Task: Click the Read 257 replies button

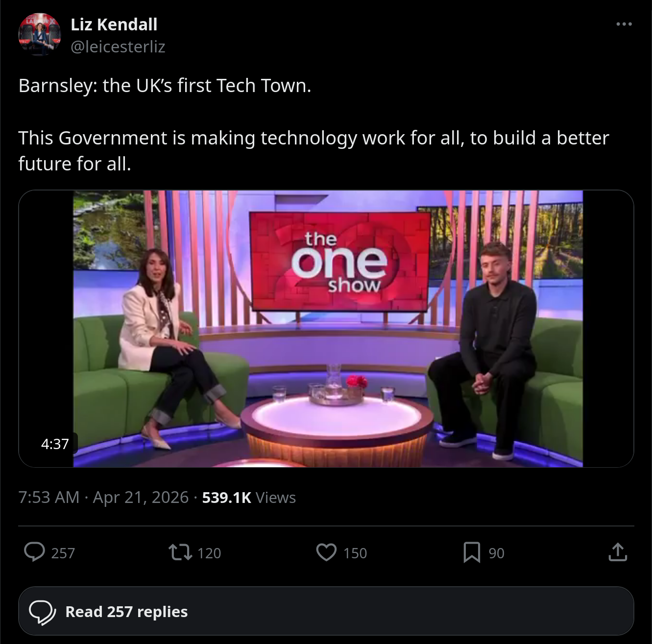Action: pyautogui.click(x=326, y=611)
